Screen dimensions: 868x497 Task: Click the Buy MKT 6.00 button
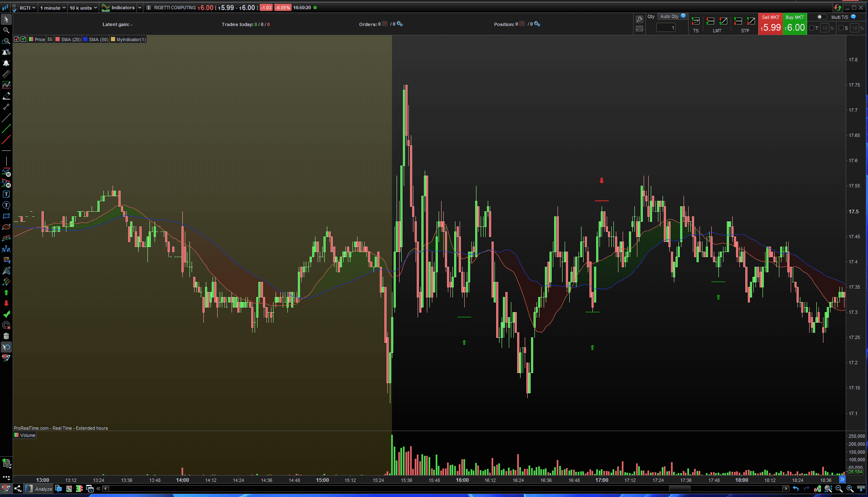794,24
